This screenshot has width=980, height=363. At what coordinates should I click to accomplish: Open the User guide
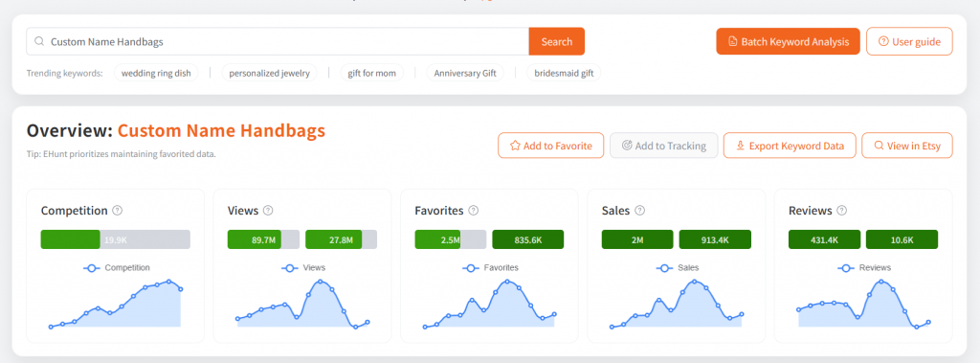tap(909, 42)
